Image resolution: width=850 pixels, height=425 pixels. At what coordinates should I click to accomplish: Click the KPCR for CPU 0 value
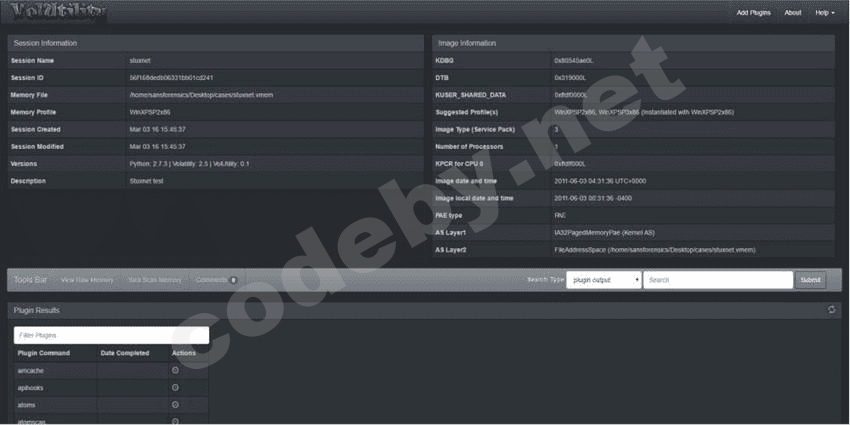coord(570,164)
